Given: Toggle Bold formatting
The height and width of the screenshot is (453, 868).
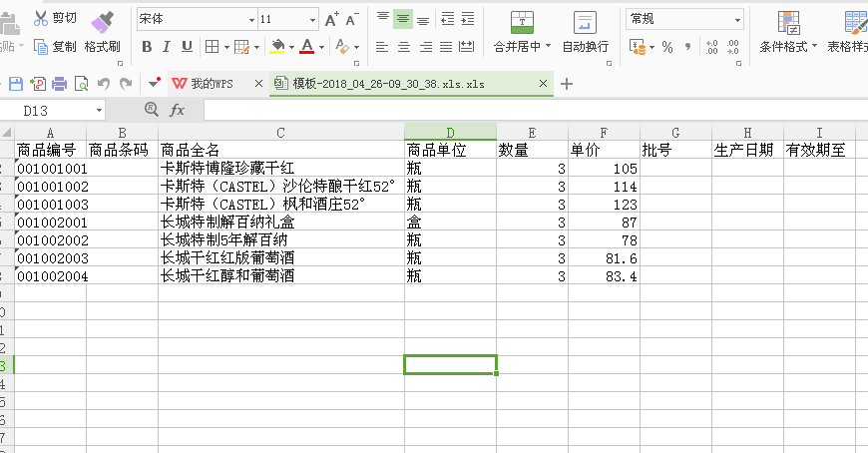Looking at the screenshot, I should coord(147,47).
